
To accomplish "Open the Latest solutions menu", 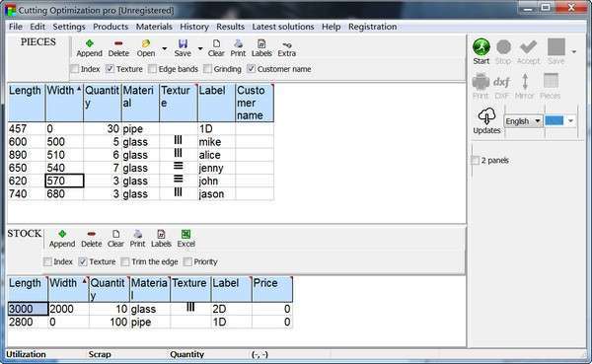I will point(283,27).
